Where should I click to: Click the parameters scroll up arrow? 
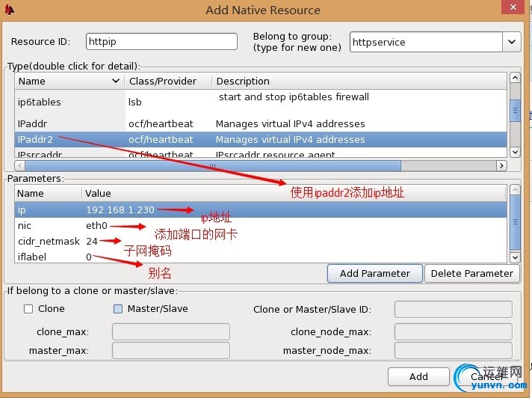(515, 190)
